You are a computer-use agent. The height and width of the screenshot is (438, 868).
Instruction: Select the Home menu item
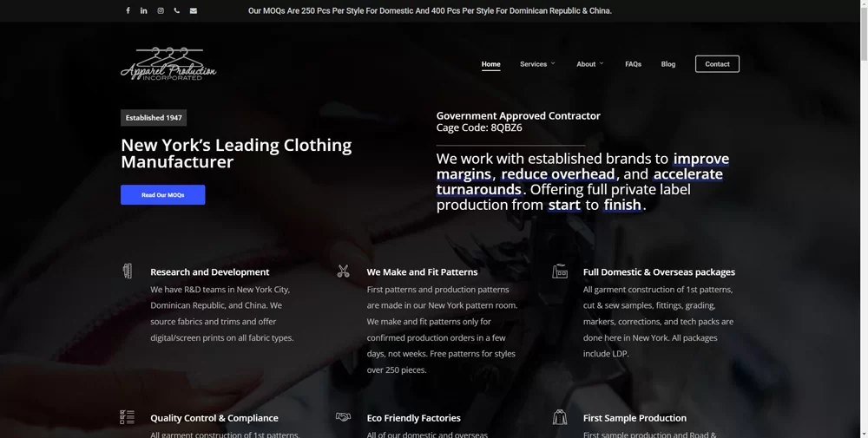pos(491,64)
